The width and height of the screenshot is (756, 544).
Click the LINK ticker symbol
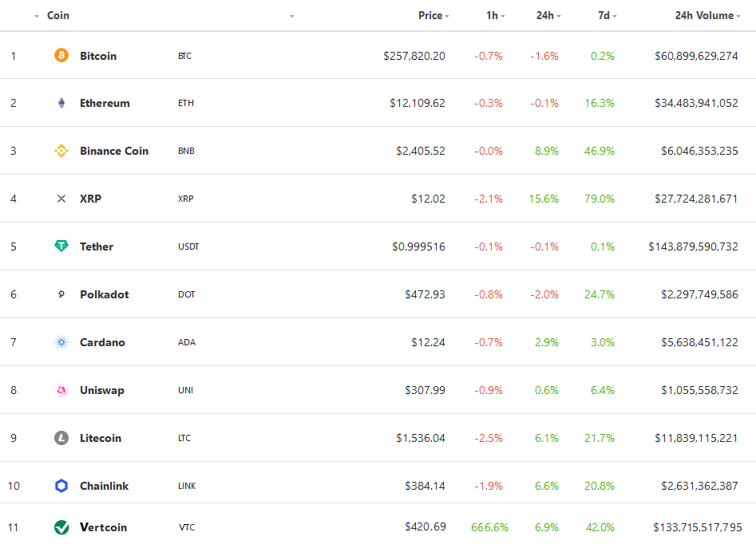[x=187, y=486]
